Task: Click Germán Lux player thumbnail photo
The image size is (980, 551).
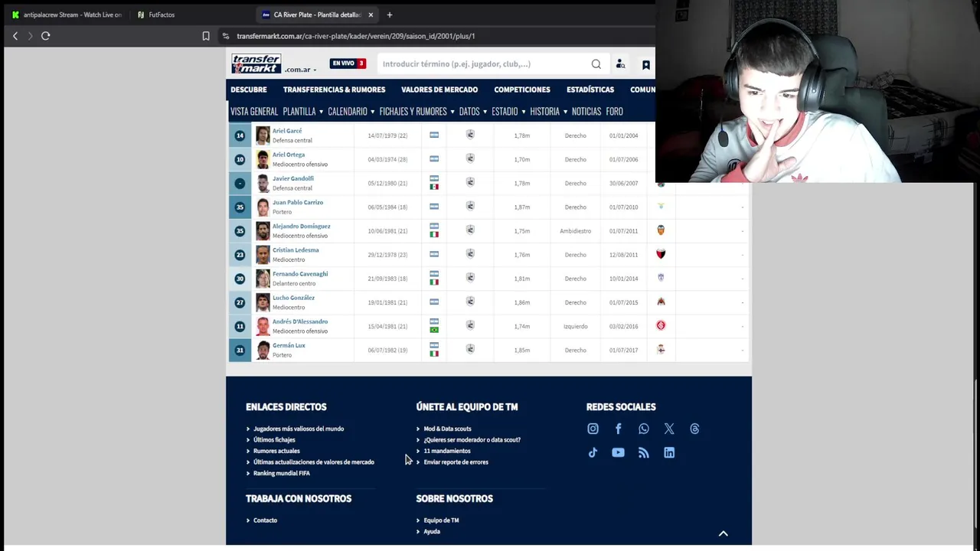Action: tap(263, 350)
